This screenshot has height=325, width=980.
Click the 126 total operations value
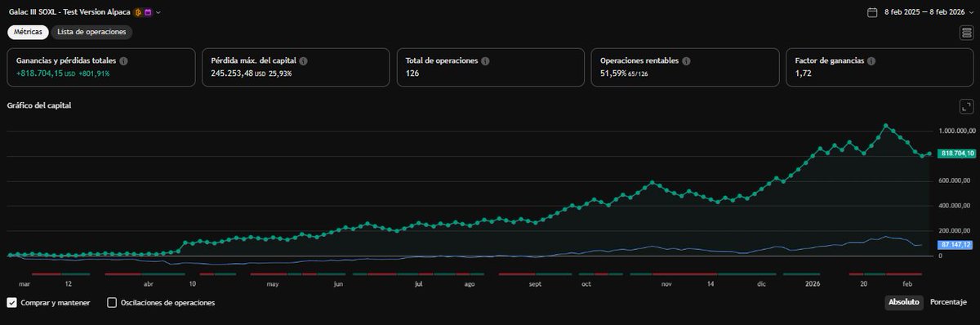[x=412, y=73]
